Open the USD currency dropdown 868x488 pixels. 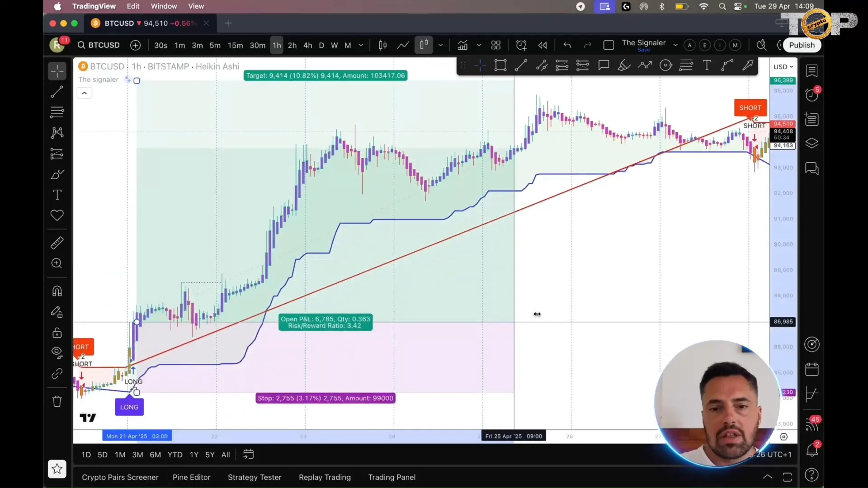(x=783, y=67)
